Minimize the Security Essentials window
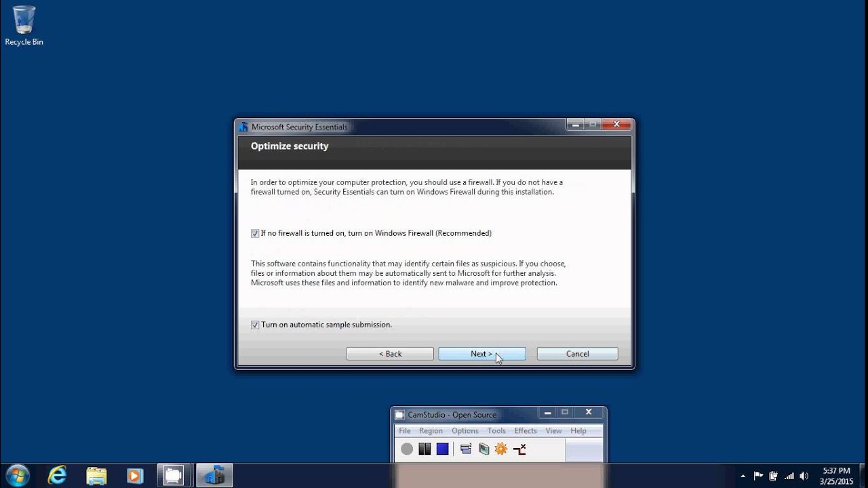Screen dimensions: 868x488 pos(575,125)
